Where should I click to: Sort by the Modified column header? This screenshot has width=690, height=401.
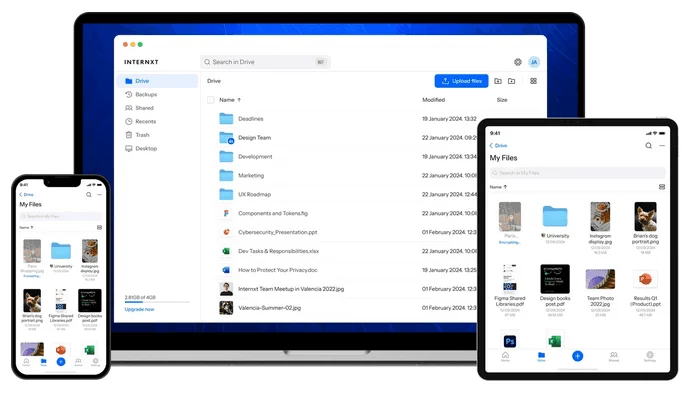click(x=433, y=100)
